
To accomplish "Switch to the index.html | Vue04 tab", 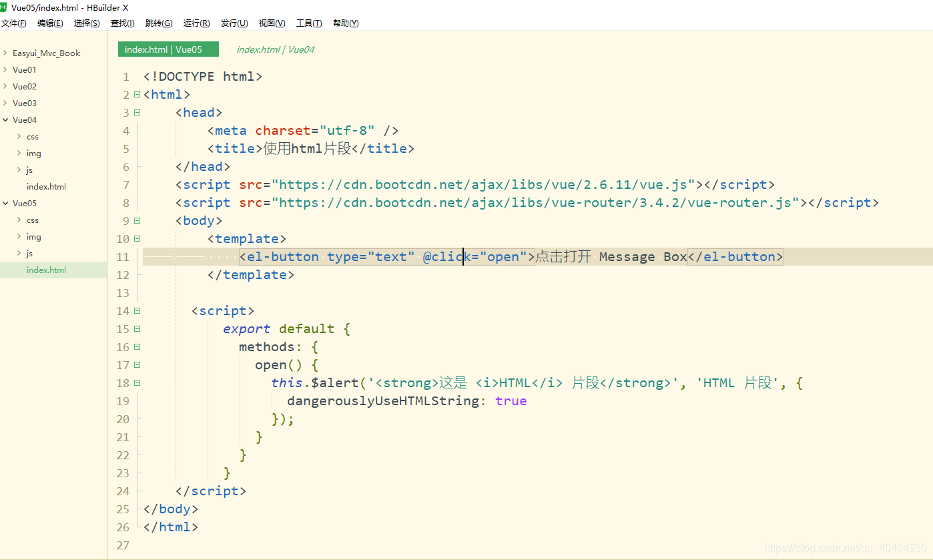I will point(275,49).
